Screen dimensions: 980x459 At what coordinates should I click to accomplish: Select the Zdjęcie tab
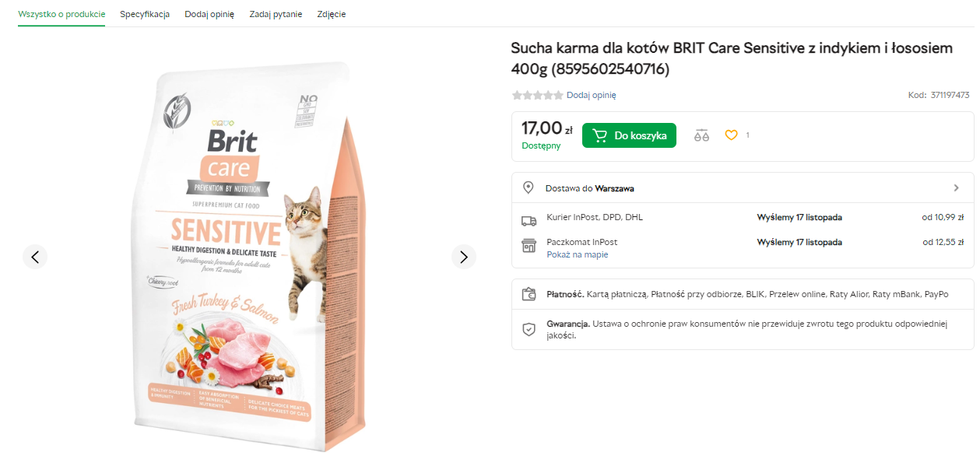(x=332, y=14)
